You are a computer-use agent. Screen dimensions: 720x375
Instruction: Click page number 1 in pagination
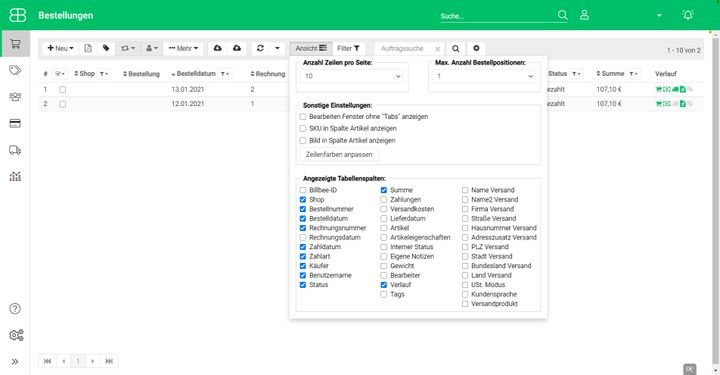[x=78, y=361]
